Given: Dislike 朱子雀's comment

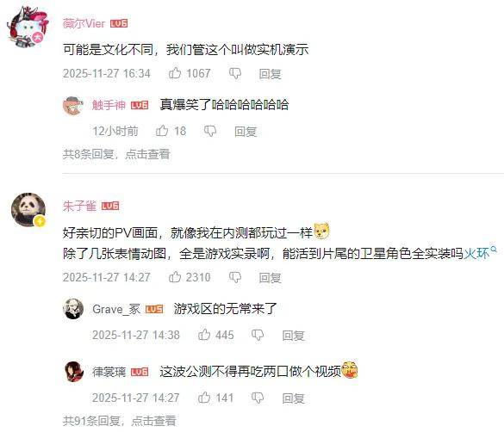Looking at the screenshot, I should coord(235,277).
